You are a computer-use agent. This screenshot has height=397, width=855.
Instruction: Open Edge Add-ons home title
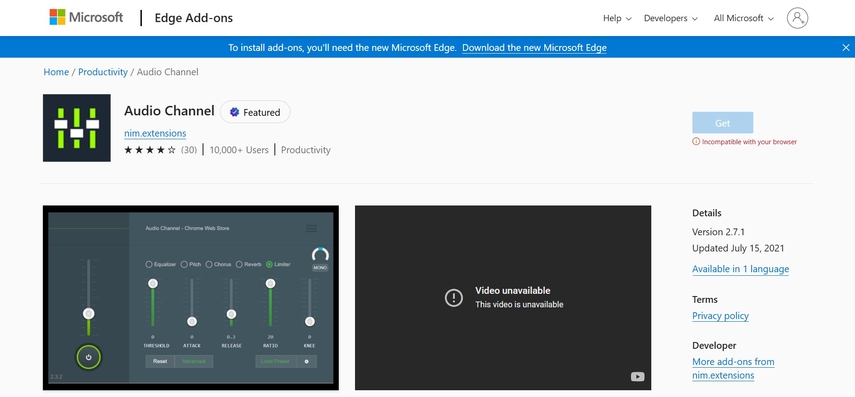pos(194,18)
